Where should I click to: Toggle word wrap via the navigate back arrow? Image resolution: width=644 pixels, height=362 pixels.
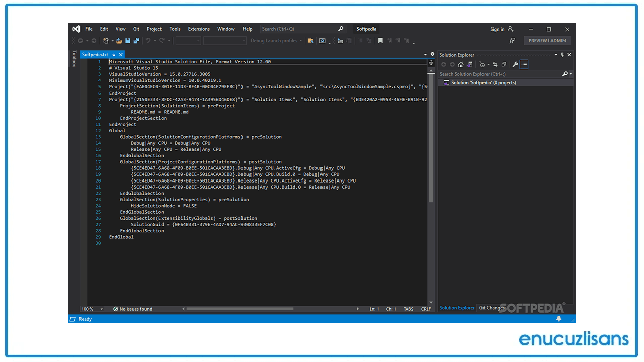click(x=80, y=40)
